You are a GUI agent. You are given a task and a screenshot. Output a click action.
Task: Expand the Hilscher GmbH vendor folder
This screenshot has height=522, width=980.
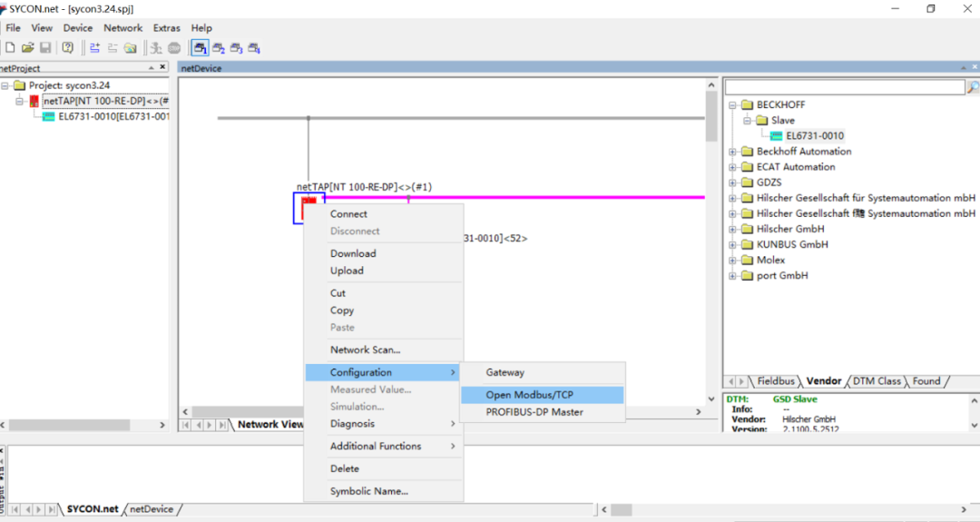click(x=732, y=229)
